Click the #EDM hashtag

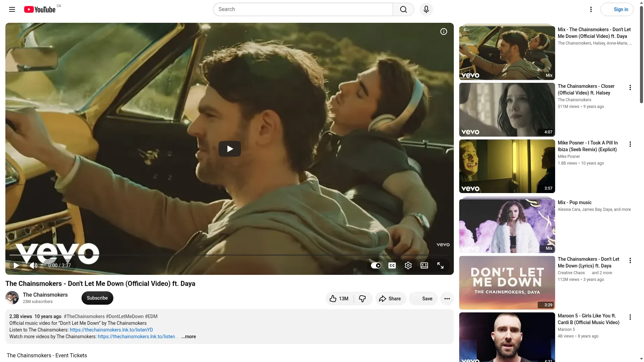pos(151,316)
